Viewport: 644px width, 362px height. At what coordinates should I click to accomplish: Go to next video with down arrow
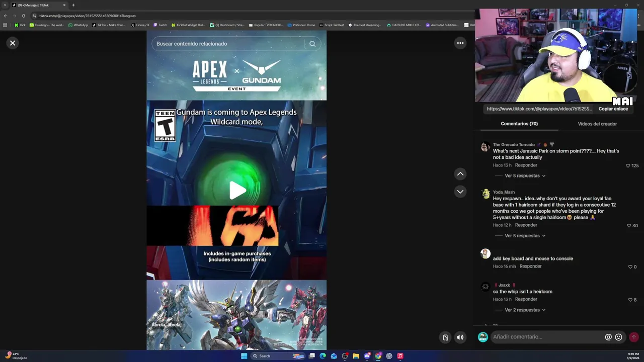coord(460,192)
